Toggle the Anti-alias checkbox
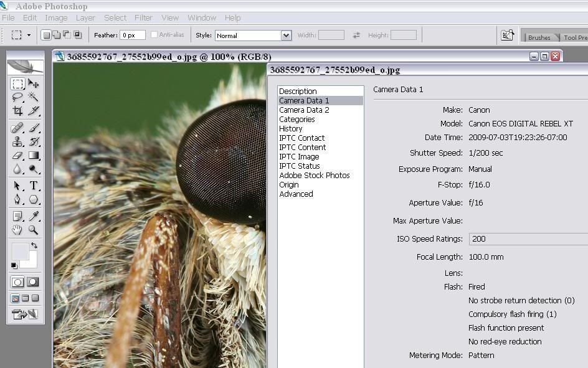Viewport: 588px width, 368px height. tap(154, 35)
